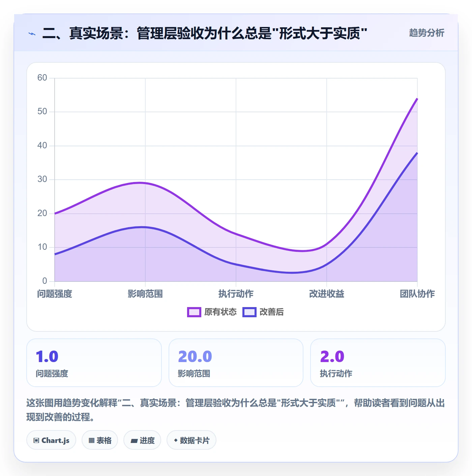Toggle the 原有状态 legend color swatch

pos(194,312)
